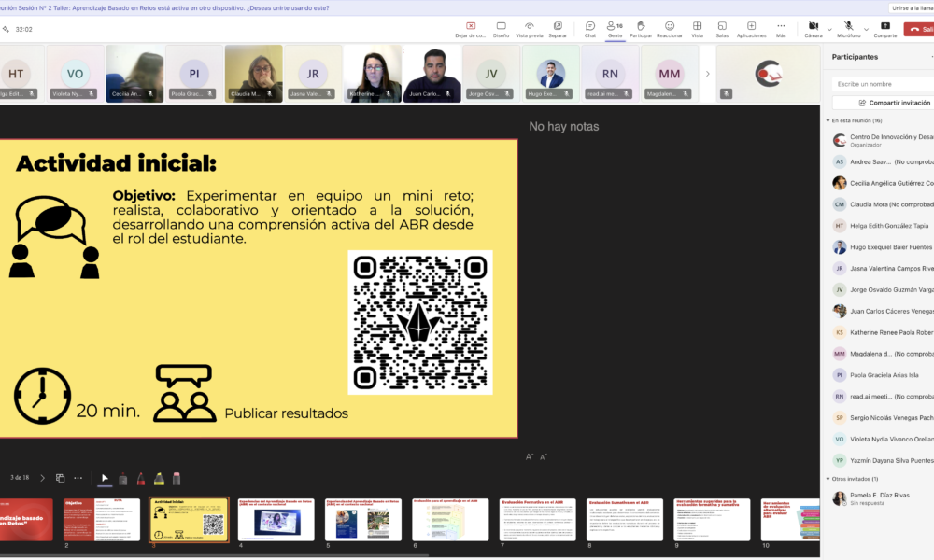934x560 pixels.
Task: Click inside Escribe un nombre field
Action: coord(883,84)
